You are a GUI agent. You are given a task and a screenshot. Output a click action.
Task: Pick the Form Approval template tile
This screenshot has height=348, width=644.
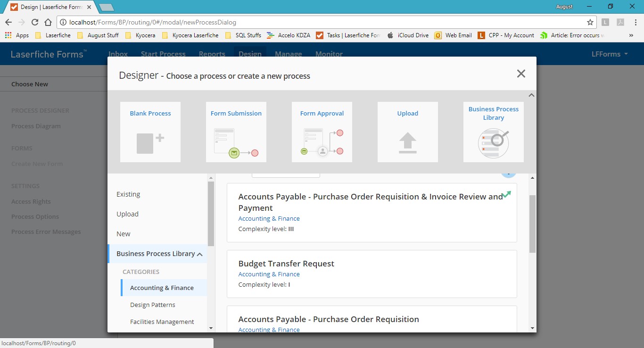pos(322,132)
